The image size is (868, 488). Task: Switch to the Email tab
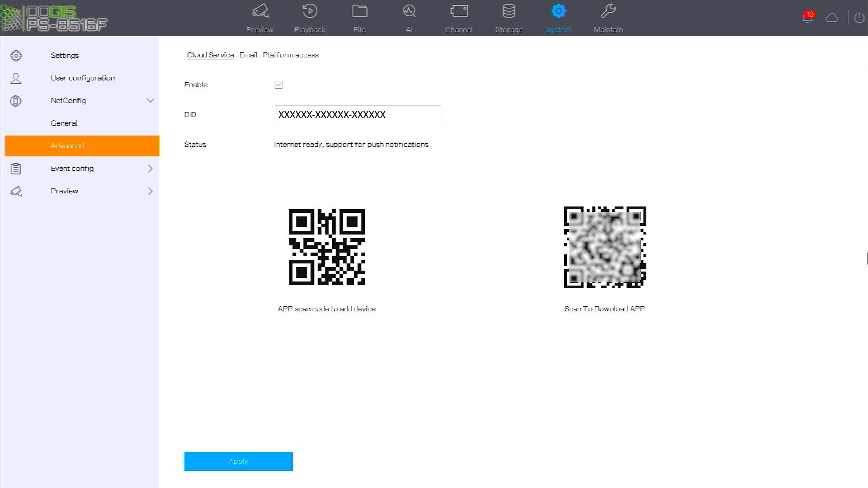(248, 55)
